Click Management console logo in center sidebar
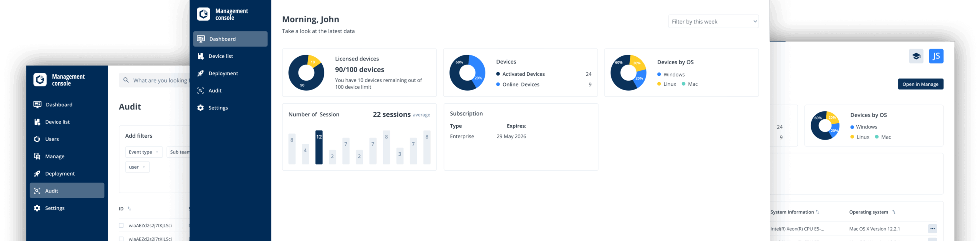The width and height of the screenshot is (980, 241). (x=204, y=14)
